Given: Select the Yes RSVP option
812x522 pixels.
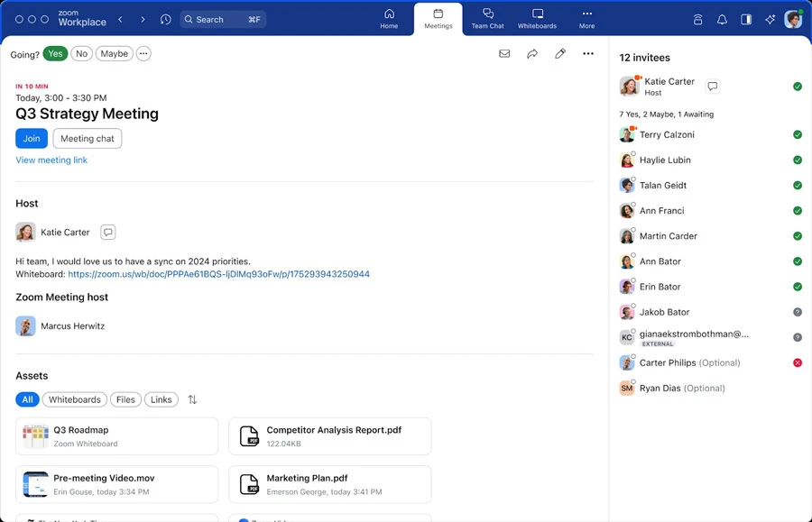Looking at the screenshot, I should click(54, 53).
